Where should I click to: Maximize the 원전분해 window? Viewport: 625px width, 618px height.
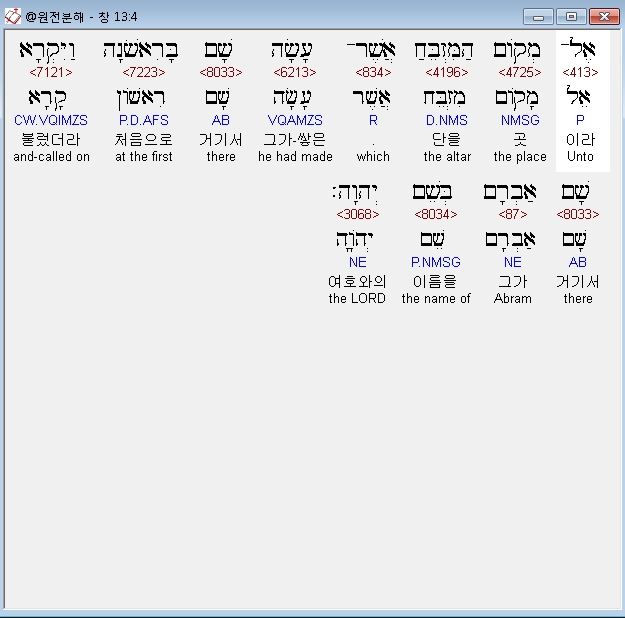571,17
